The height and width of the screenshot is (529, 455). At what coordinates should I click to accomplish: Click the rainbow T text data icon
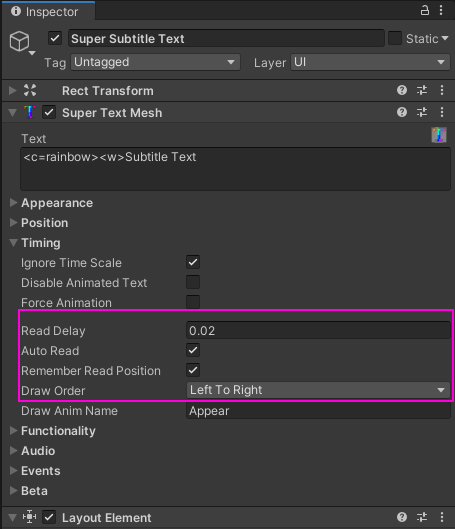(x=439, y=135)
